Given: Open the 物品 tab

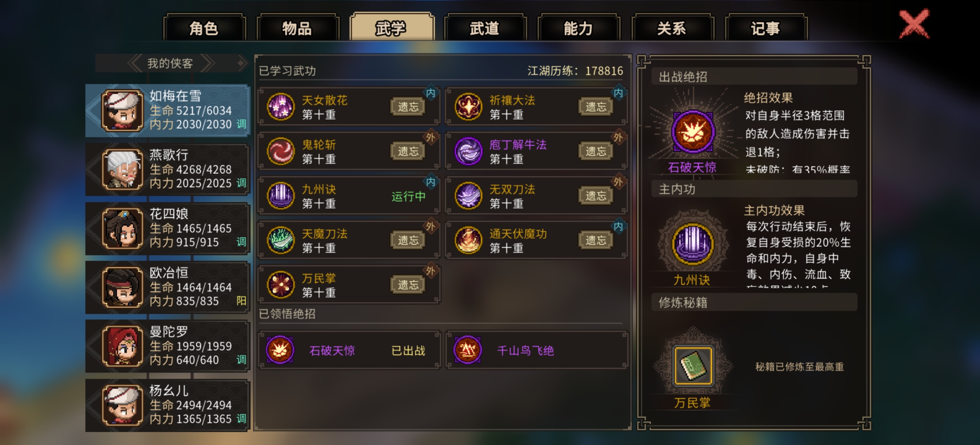Looking at the screenshot, I should 297,28.
